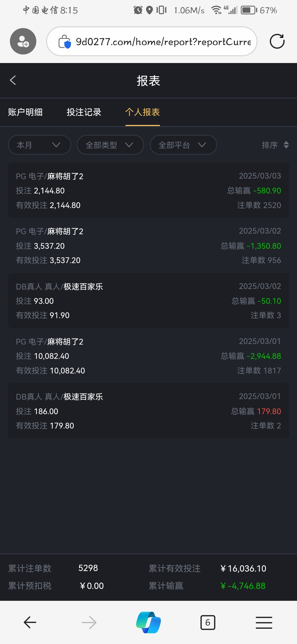Viewport: 297px width, 644px height.
Task: Toggle the 排序 sort order
Action: coord(275,145)
